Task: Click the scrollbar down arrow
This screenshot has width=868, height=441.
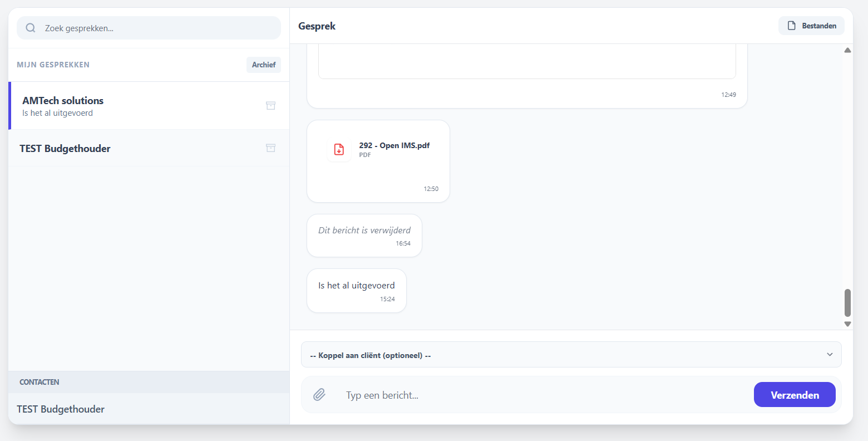Action: coord(847,324)
